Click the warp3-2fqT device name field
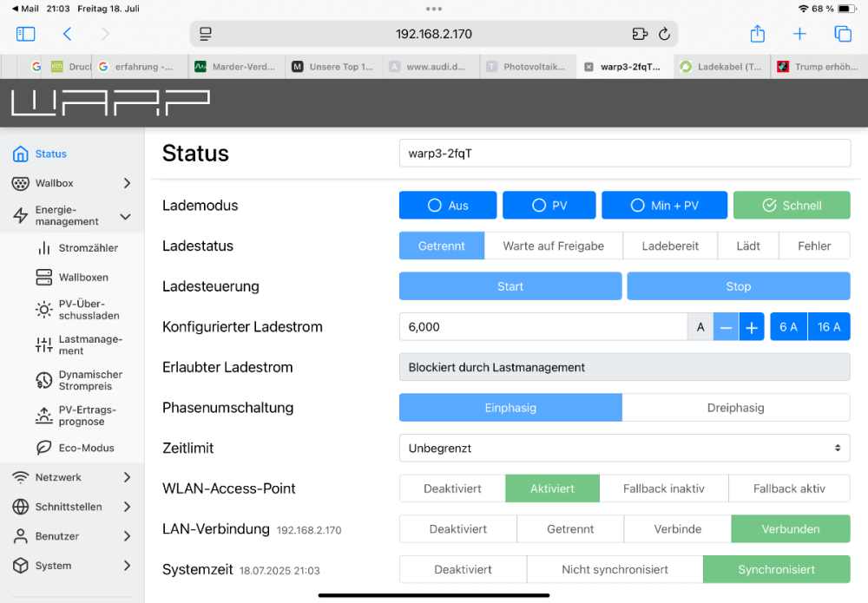Viewport: 868px width, 603px height. pyautogui.click(x=624, y=154)
